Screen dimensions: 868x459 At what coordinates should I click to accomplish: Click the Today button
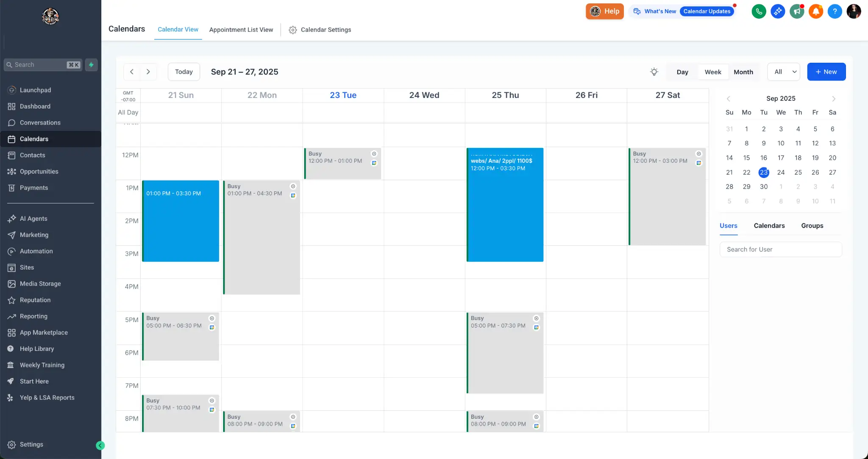click(184, 72)
